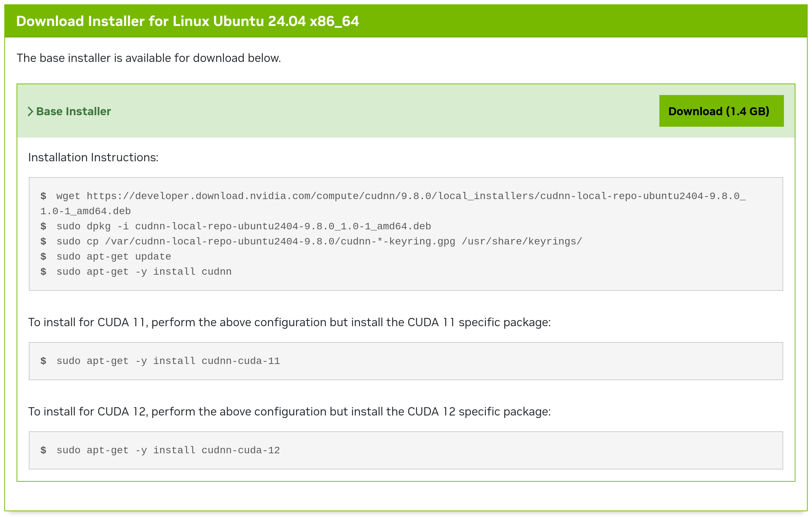This screenshot has height=517, width=812.
Task: Click the Download Installer for Linux Ubuntu header
Action: coord(188,21)
